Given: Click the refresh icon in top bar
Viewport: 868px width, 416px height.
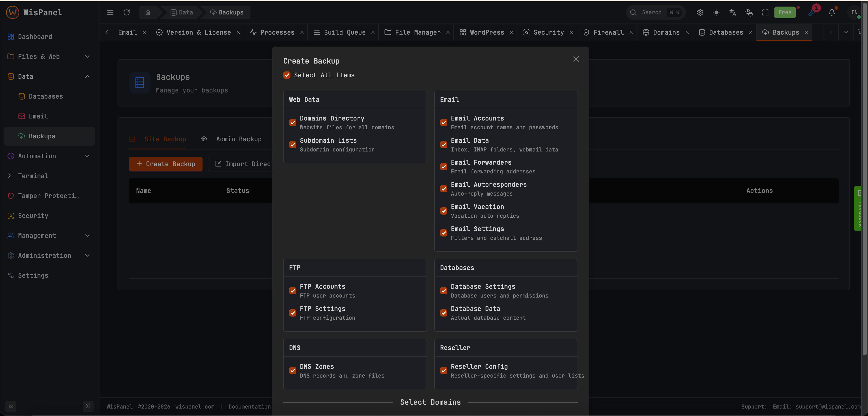Looking at the screenshot, I should coord(127,12).
